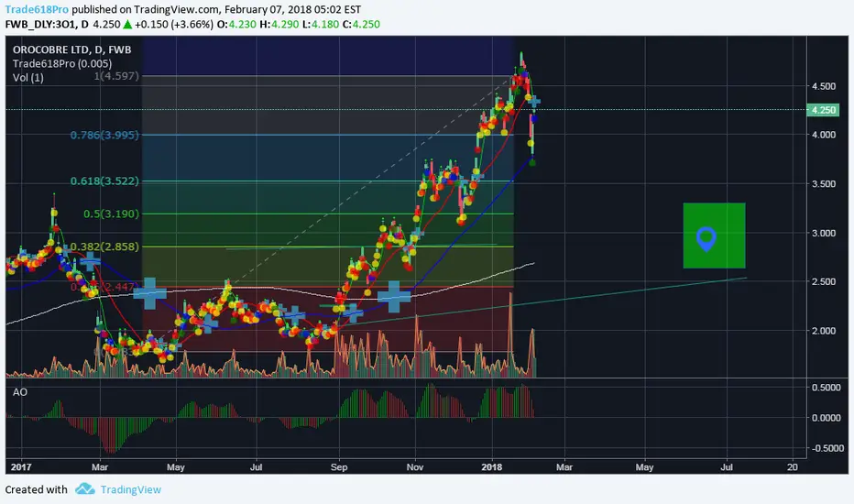Click the 2018 time axis label
This screenshot has width=854, height=504.
(x=492, y=467)
